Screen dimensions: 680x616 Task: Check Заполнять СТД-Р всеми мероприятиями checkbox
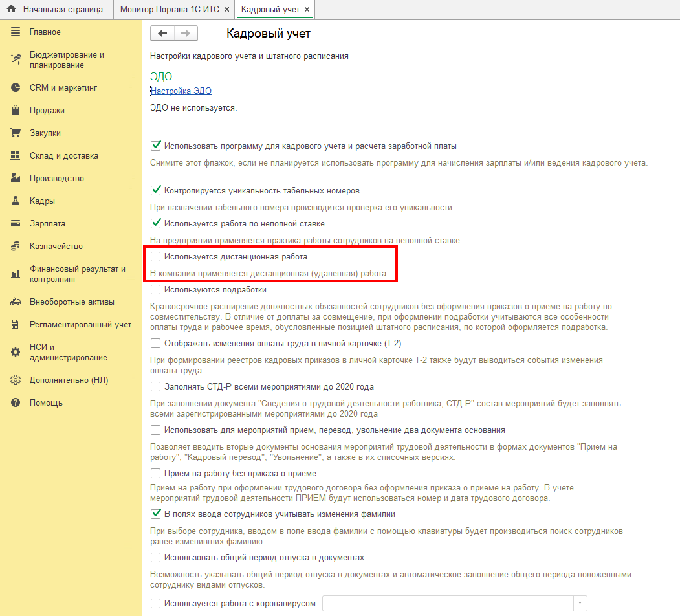[x=156, y=386]
